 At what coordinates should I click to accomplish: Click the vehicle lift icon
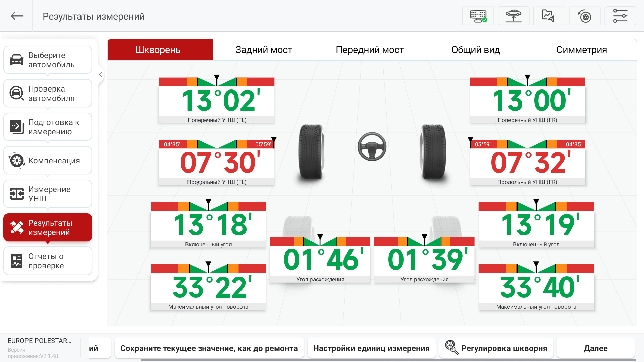(514, 16)
